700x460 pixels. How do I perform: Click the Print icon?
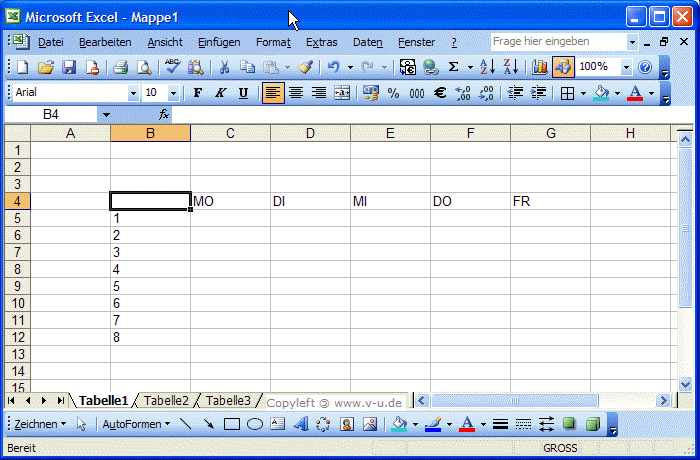(x=121, y=67)
